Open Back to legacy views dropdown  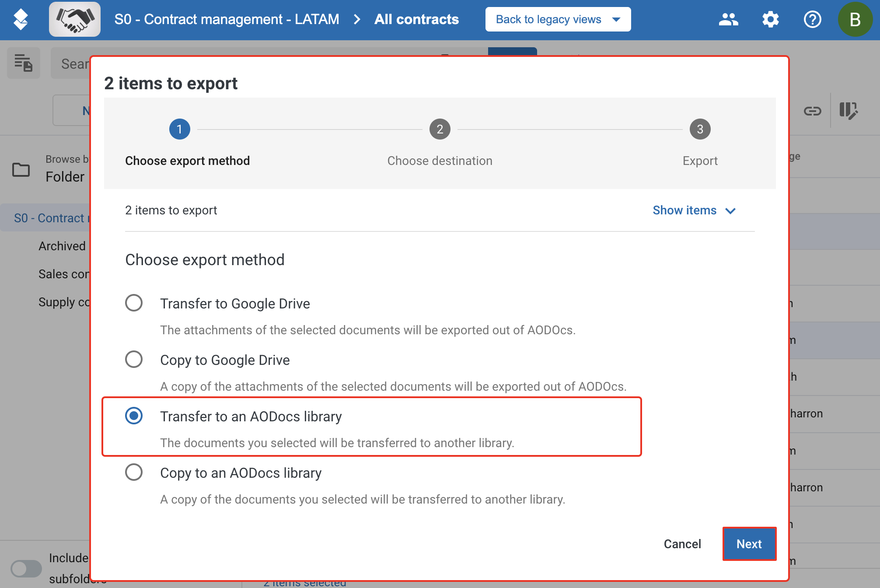coord(558,19)
